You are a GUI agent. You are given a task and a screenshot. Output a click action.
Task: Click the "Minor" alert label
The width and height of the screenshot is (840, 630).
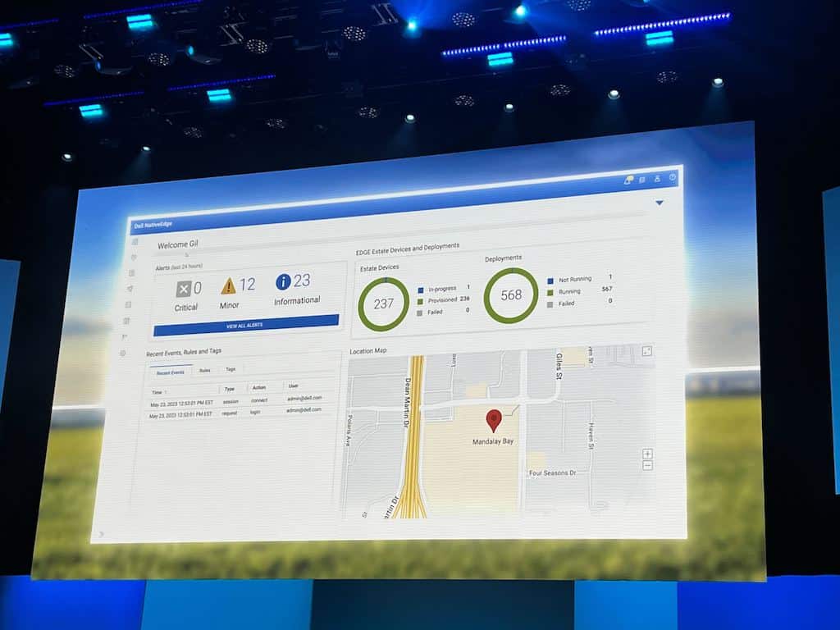[x=230, y=305]
